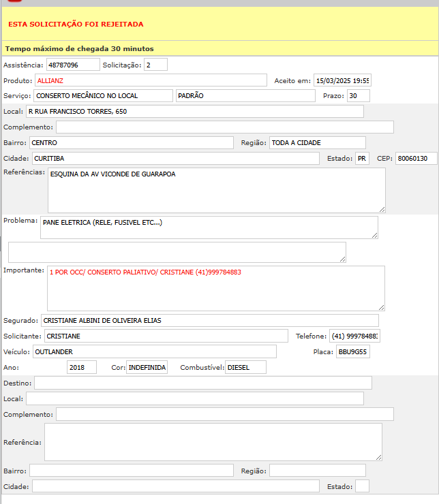Click the Importante notes text area
The image size is (439, 504).
point(215,288)
